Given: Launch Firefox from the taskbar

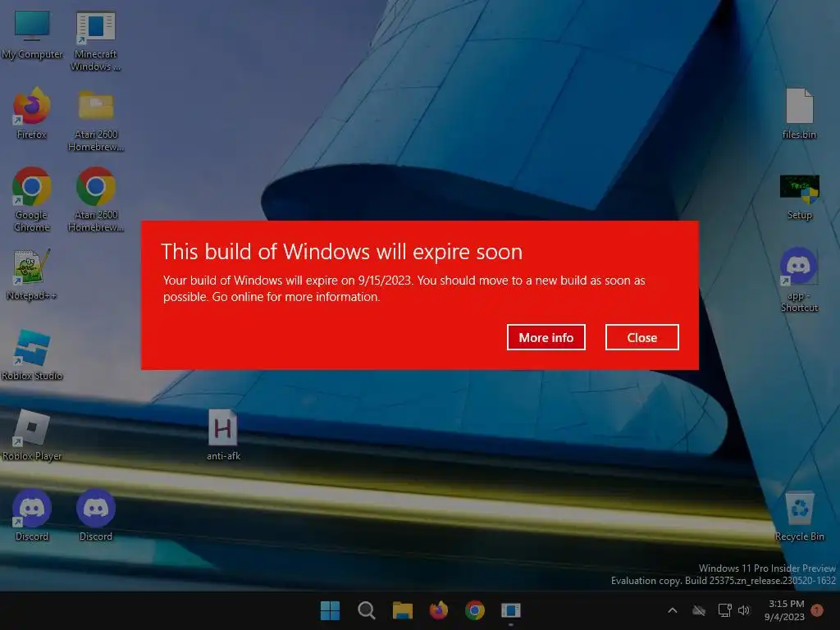Looking at the screenshot, I should tap(439, 610).
